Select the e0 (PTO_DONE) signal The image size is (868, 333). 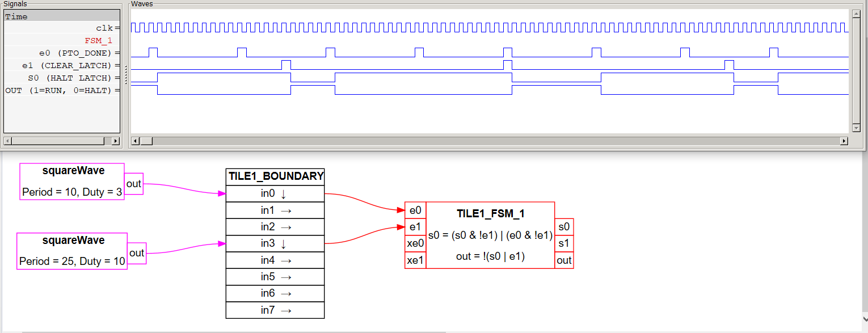(x=75, y=53)
